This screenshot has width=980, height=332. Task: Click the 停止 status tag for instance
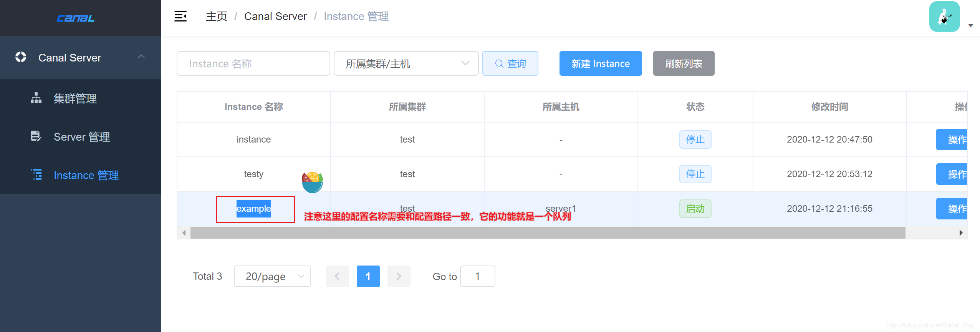695,139
